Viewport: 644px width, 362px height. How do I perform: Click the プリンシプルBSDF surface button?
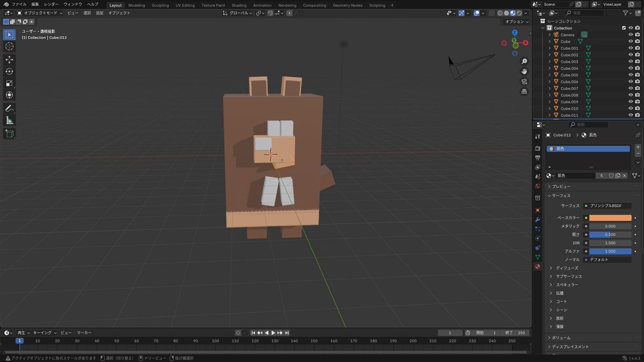[x=606, y=205]
